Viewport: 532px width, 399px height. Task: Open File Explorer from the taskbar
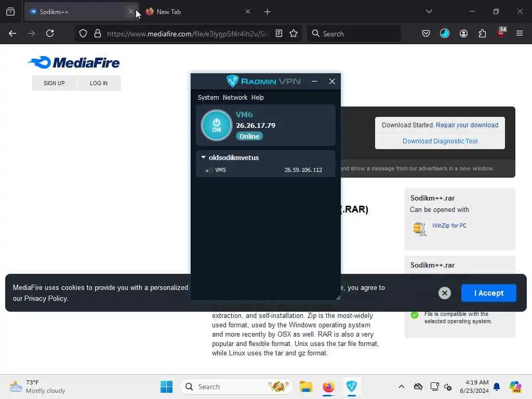[305, 387]
